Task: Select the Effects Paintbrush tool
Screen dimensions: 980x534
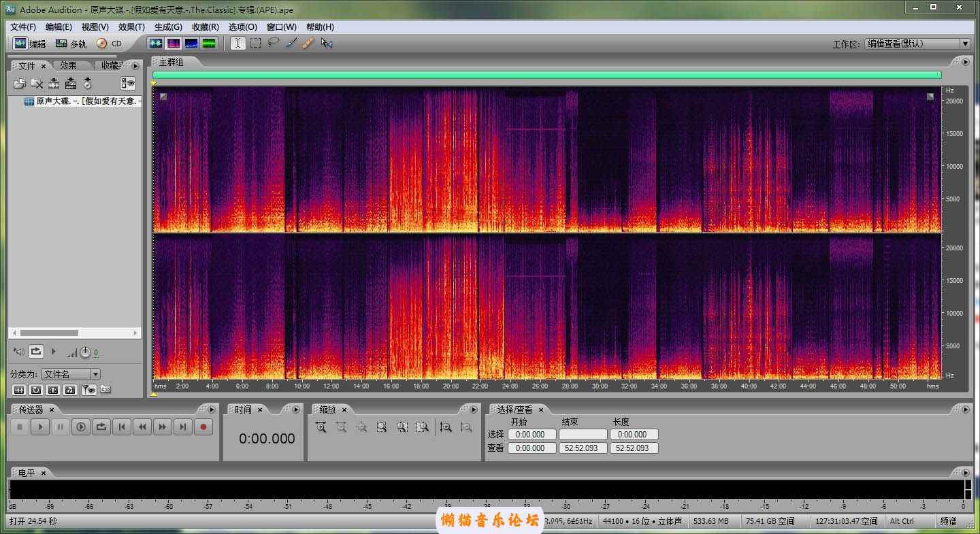Action: pyautogui.click(x=291, y=43)
